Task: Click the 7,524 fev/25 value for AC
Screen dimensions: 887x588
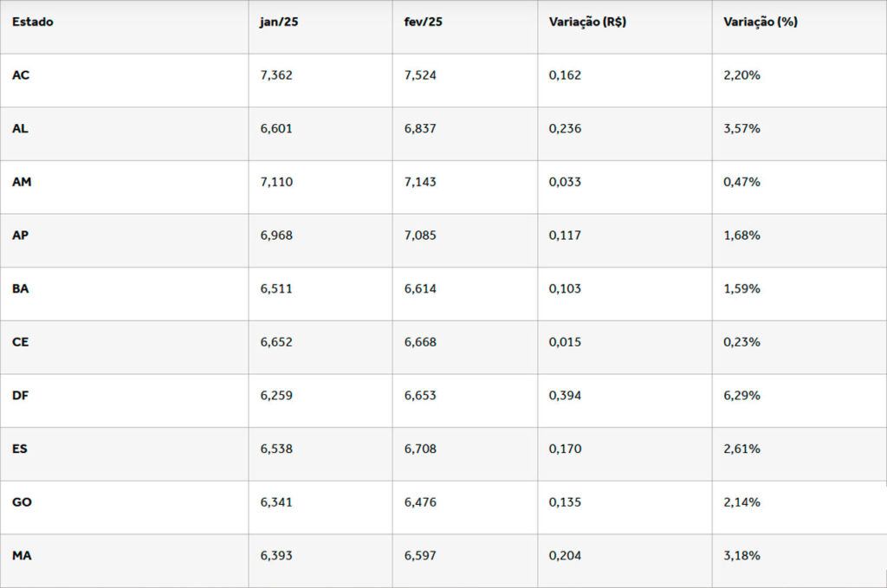Action: (x=420, y=75)
